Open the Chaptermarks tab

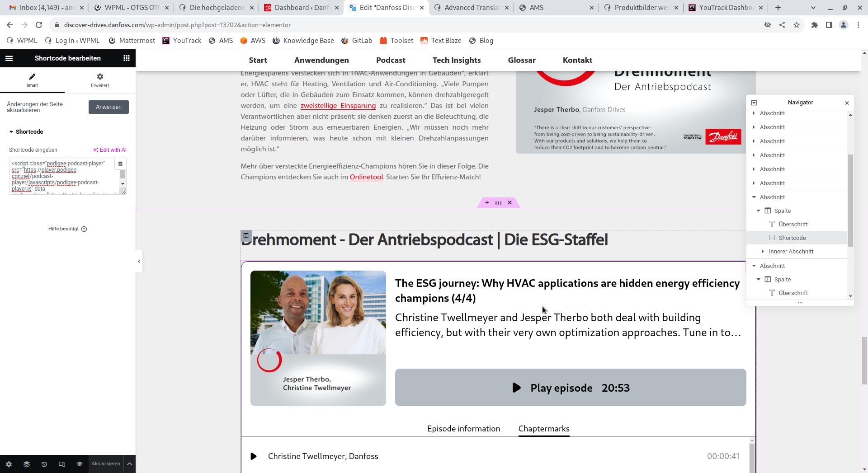[x=544, y=429]
